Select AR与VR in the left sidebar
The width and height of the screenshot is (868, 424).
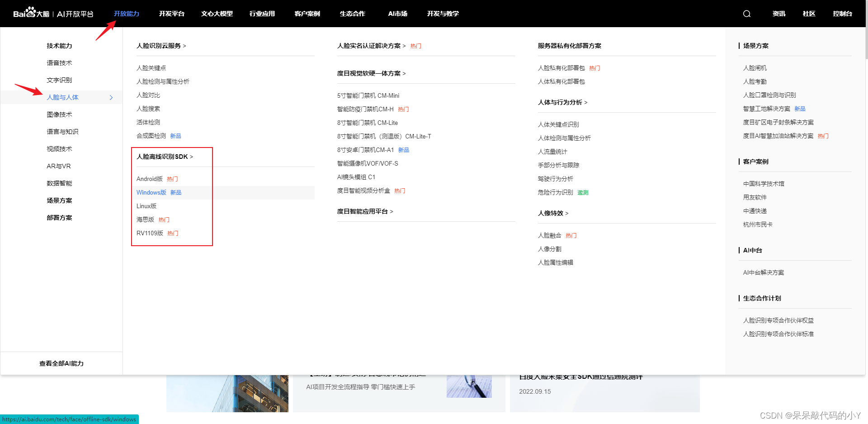coord(59,166)
